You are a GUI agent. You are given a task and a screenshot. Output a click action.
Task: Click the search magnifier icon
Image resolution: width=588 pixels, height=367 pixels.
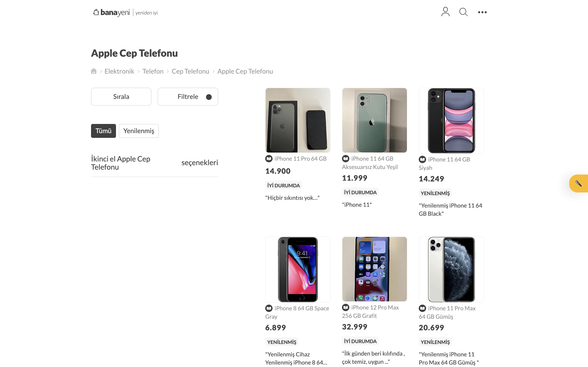pyautogui.click(x=463, y=12)
